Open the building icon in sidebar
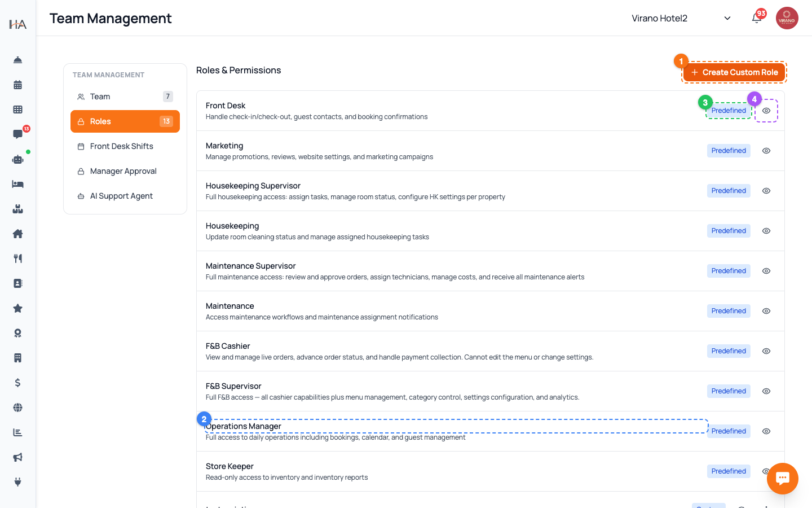The image size is (812, 508). [17, 358]
